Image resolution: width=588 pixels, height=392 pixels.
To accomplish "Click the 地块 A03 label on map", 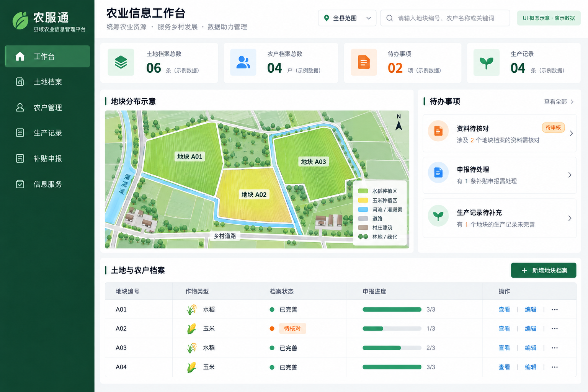I will click(x=314, y=162).
